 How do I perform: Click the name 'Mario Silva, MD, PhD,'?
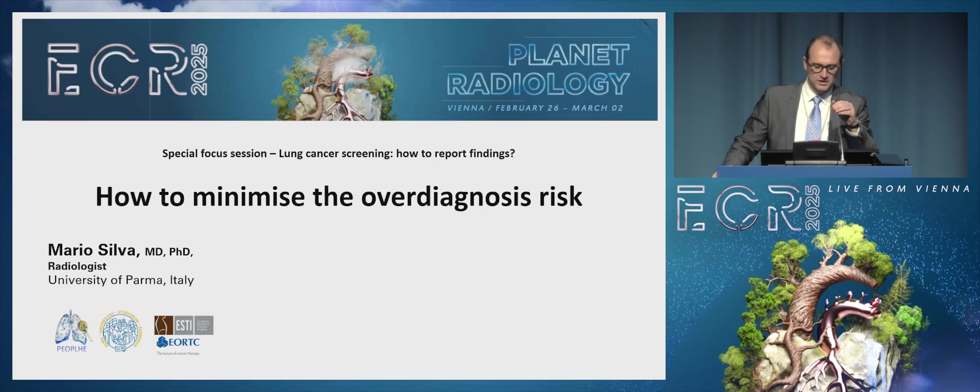[120, 250]
